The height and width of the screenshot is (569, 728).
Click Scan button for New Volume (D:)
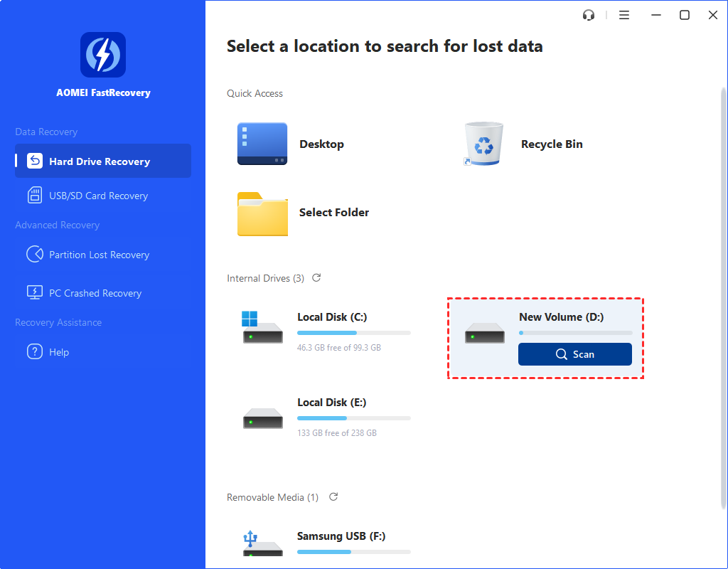[574, 354]
